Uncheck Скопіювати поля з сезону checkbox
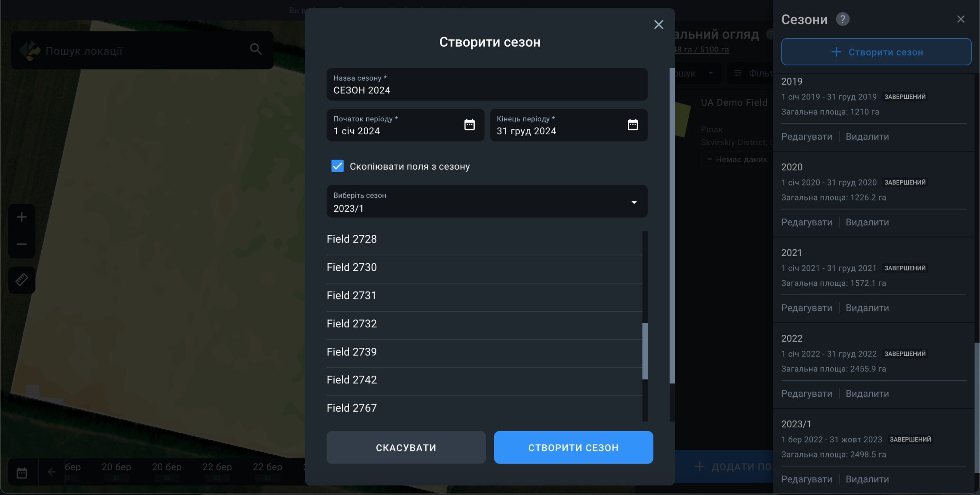980x495 pixels. point(337,166)
